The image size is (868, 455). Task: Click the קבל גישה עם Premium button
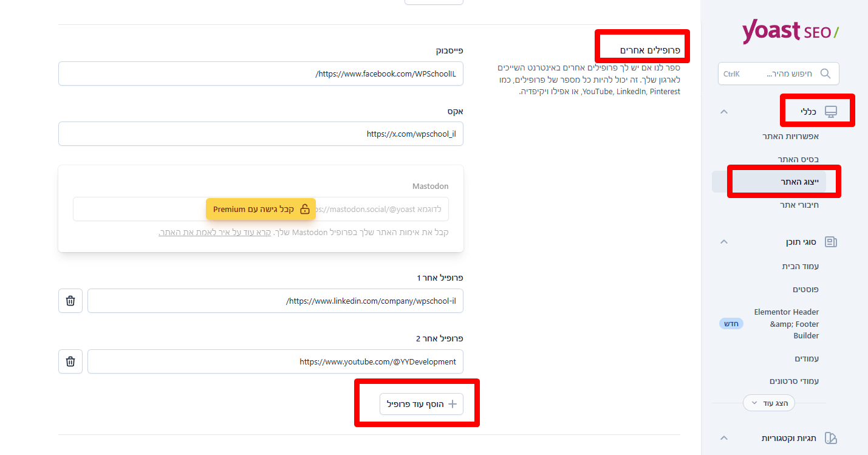click(261, 209)
